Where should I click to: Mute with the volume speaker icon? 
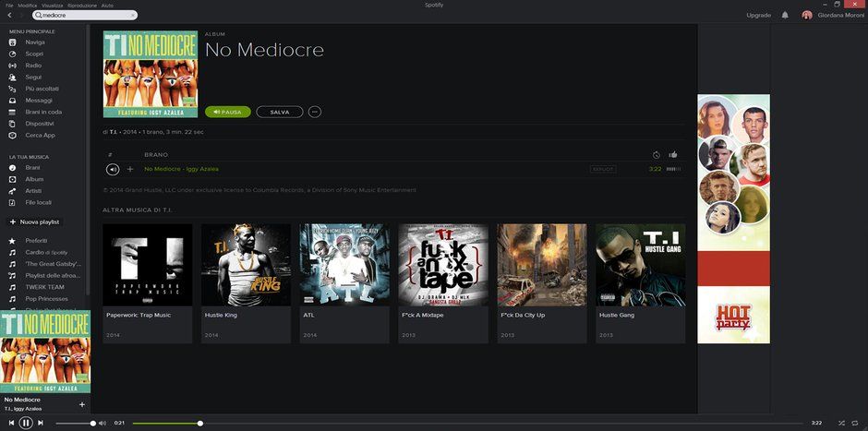coord(102,424)
